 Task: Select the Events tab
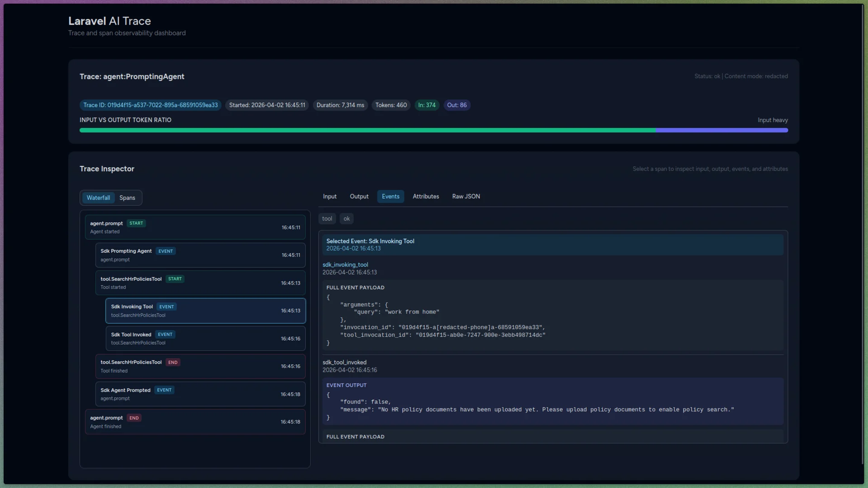[x=390, y=196]
